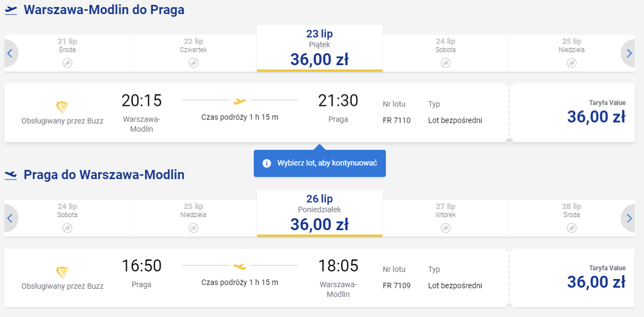The height and width of the screenshot is (317, 644).
Task: Click the no-flight icon under 27 lip Wtorek
Action: pyautogui.click(x=446, y=227)
